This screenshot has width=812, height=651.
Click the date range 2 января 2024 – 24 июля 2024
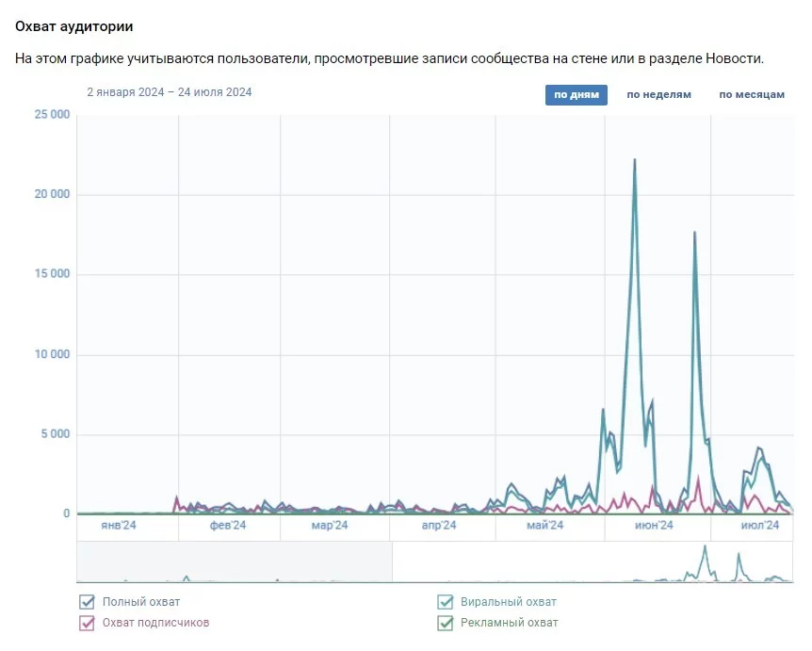pos(170,92)
